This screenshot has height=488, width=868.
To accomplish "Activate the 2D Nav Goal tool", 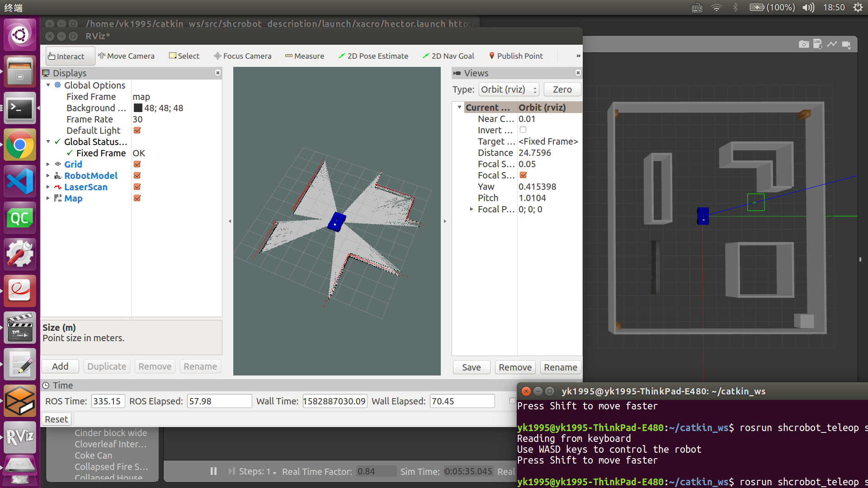I will point(448,56).
